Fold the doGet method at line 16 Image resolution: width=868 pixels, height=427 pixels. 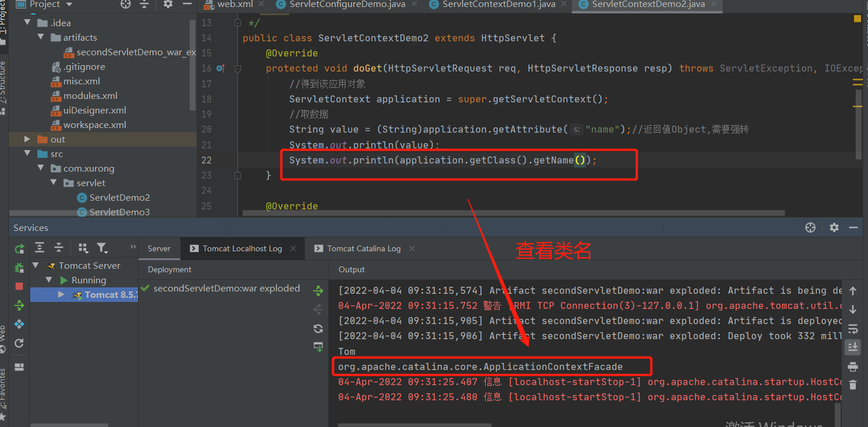point(237,68)
